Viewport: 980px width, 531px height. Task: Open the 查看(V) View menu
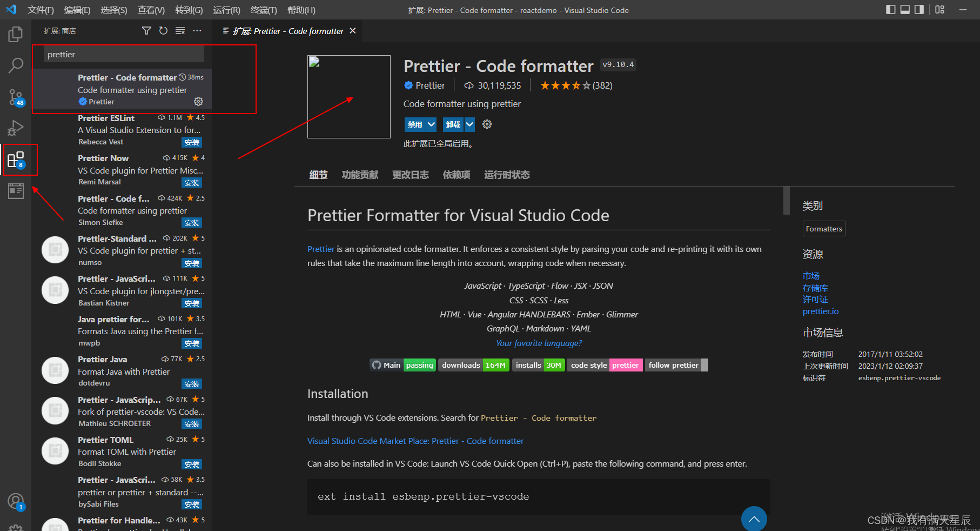pos(151,10)
